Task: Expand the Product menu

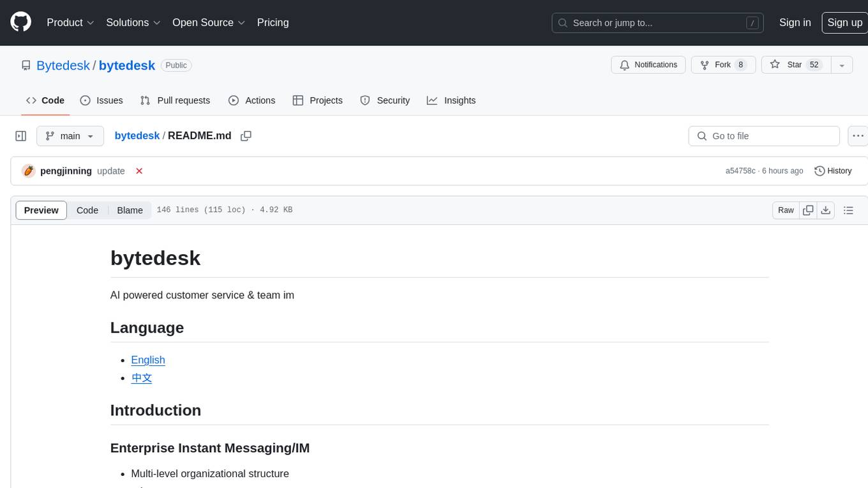Action: (x=70, y=22)
